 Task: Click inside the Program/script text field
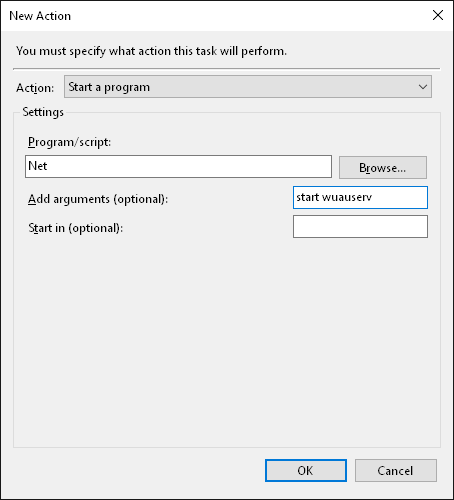coord(178,166)
